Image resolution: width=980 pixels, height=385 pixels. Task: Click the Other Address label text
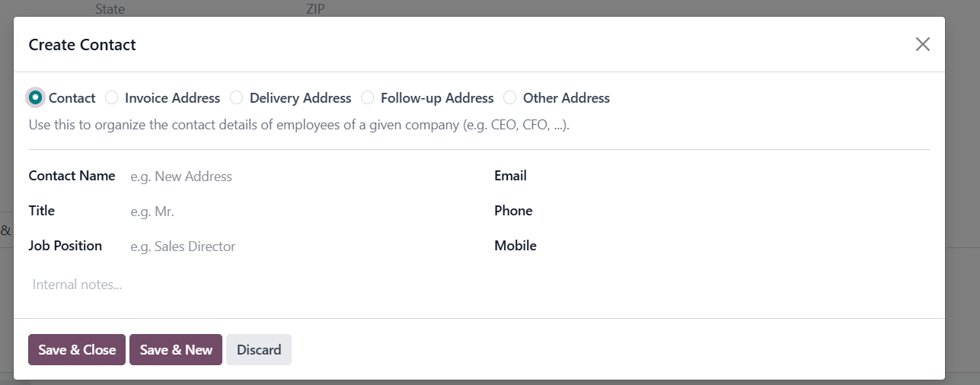(x=567, y=98)
